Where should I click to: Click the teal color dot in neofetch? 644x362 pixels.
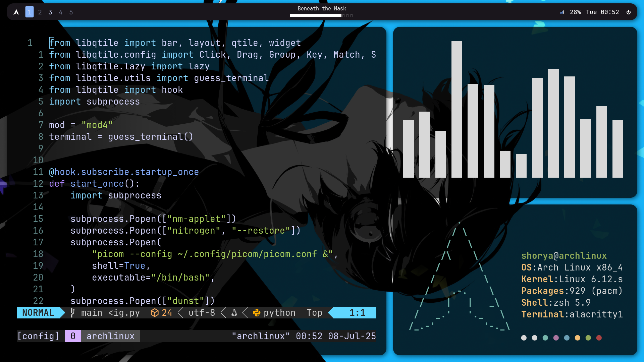(x=545, y=338)
